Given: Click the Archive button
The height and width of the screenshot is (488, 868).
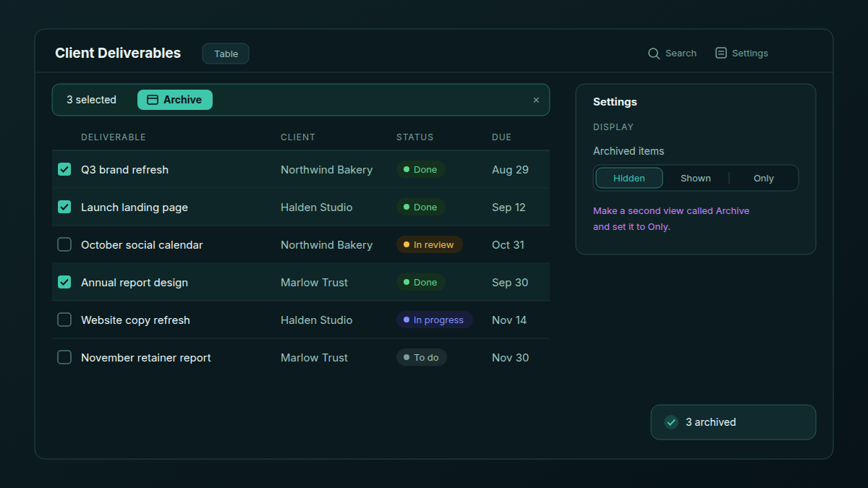Looking at the screenshot, I should 175,100.
